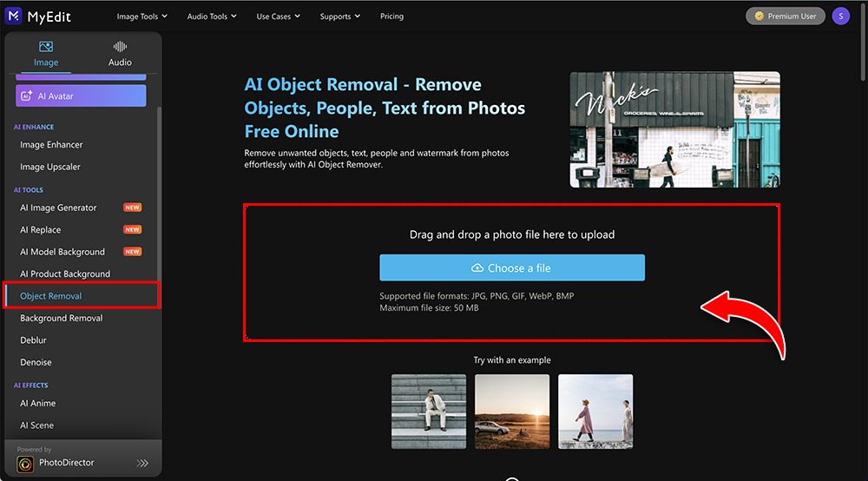The image size is (868, 481).
Task: Open the AI Avatar tool
Action: [x=81, y=96]
